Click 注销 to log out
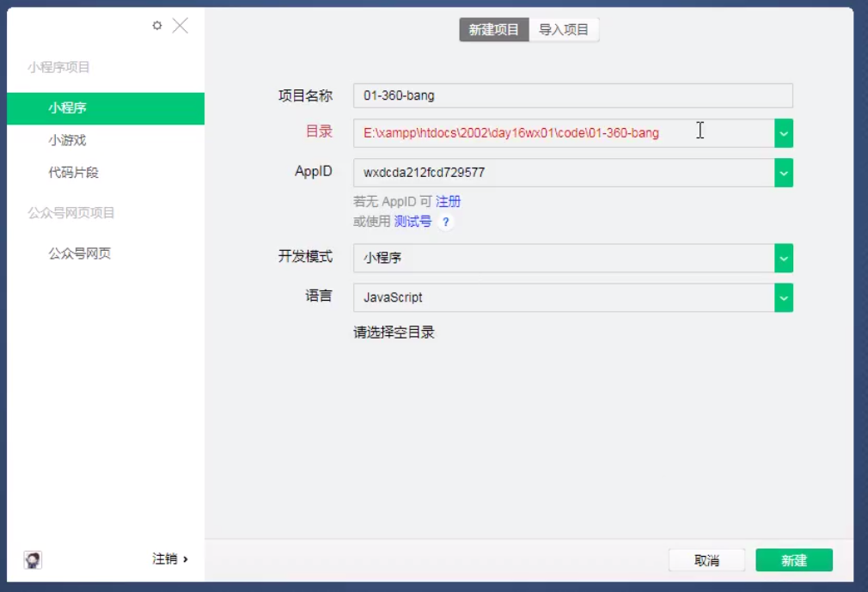The image size is (868, 592). pos(169,559)
